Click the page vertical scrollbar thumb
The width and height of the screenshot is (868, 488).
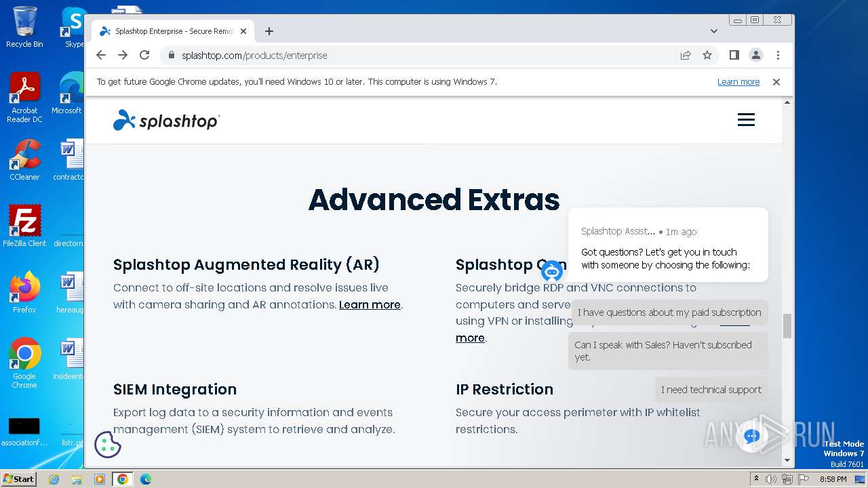(x=787, y=325)
